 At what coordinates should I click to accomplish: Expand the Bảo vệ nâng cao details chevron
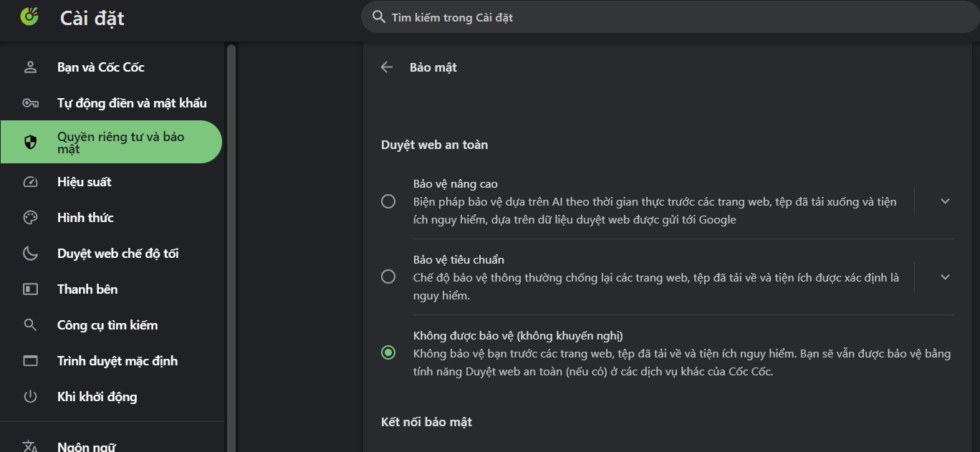tap(945, 201)
